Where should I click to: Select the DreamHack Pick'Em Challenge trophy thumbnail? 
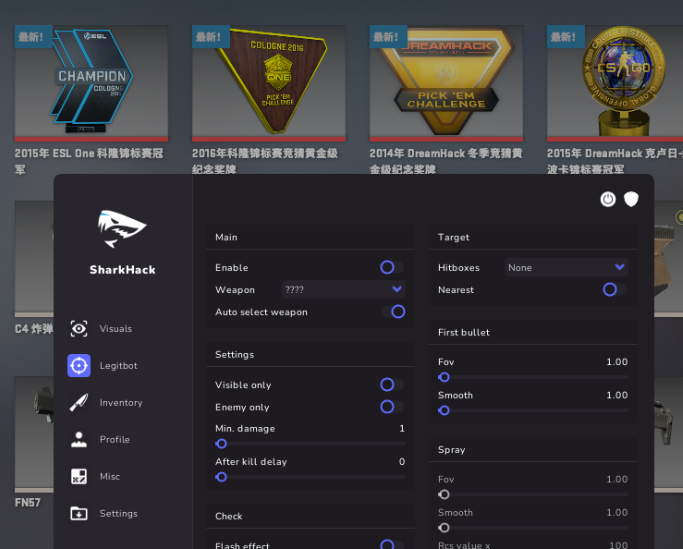(x=446, y=83)
